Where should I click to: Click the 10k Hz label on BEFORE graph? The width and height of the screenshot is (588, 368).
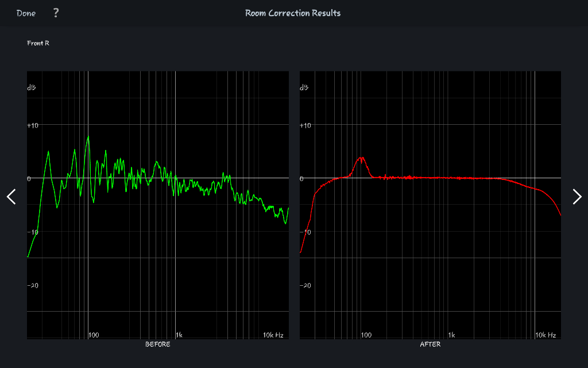[273, 335]
